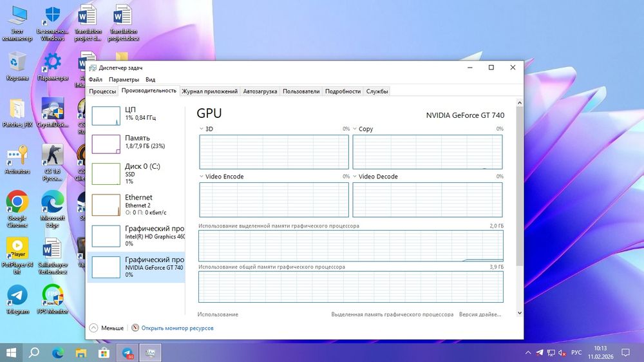Select the NVIDIA GeForce GT 740 item
The image size is (644, 362).
click(x=136, y=267)
